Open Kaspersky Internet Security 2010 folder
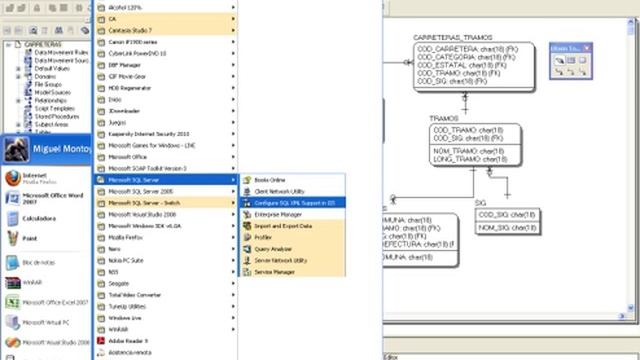 166,134
